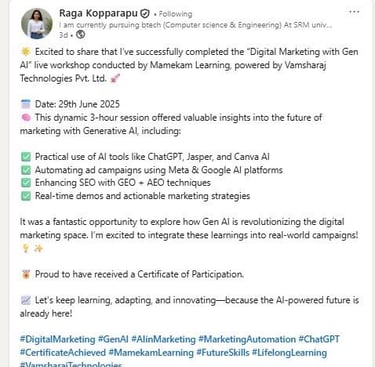Image resolution: width=375 pixels, height=367 pixels.
Task: Click the verified badge next to name
Action: pyautogui.click(x=145, y=14)
